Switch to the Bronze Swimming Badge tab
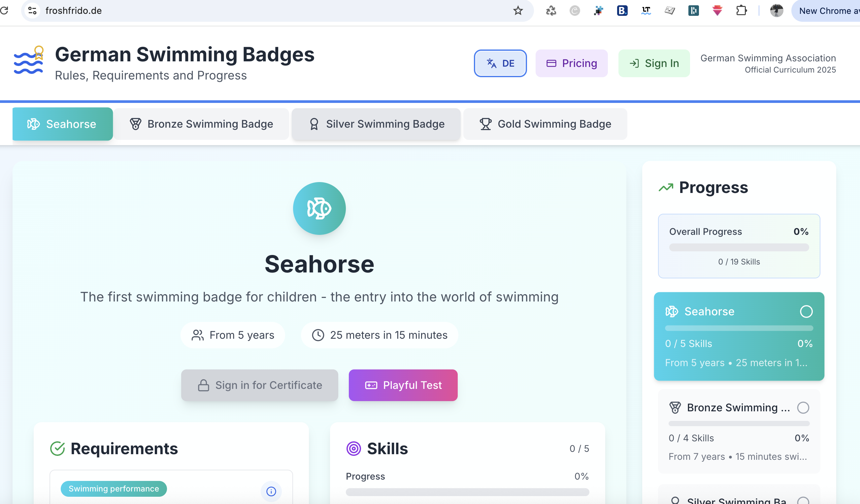Viewport: 860px width, 504px height. point(201,124)
